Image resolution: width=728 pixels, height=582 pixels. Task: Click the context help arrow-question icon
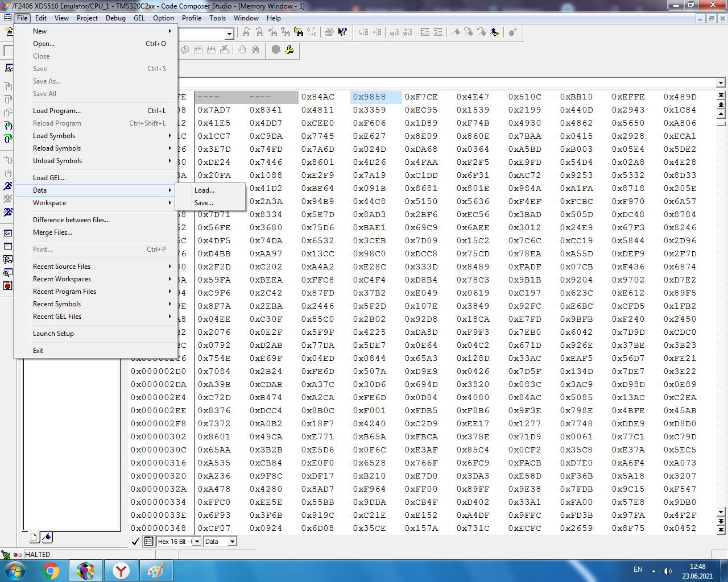coord(342,32)
